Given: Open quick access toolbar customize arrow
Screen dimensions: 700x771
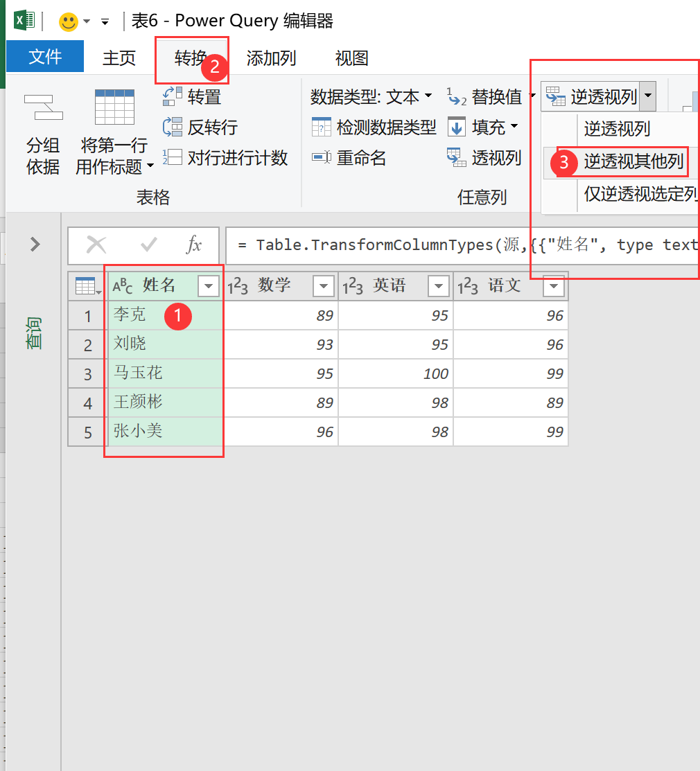Looking at the screenshot, I should click(105, 21).
